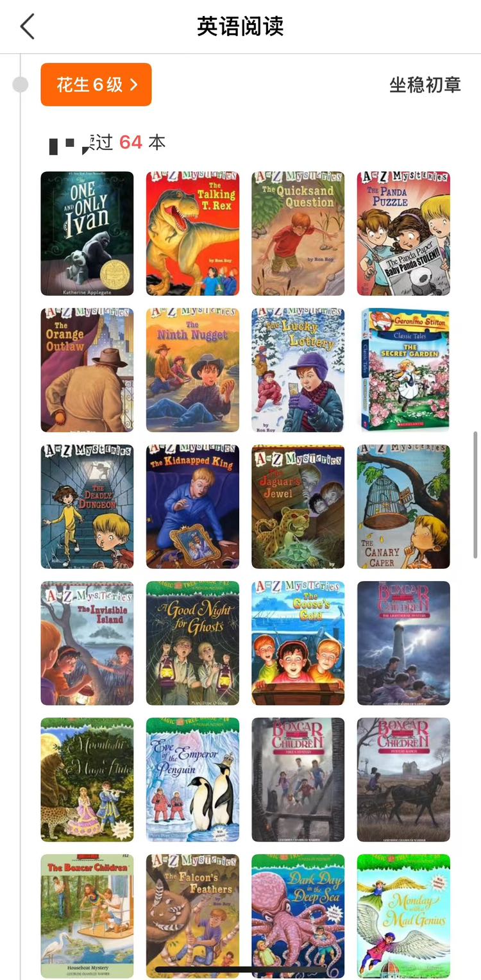The height and width of the screenshot is (980, 481).
Task: Select Geronimo Stilton The Secret Garden book
Action: coord(403,370)
